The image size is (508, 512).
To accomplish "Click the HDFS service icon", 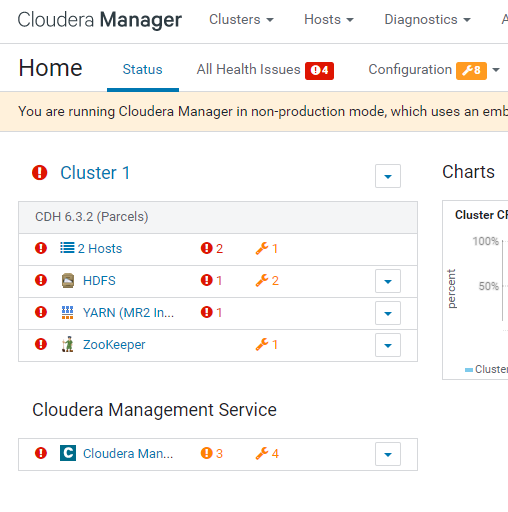I will coord(68,280).
